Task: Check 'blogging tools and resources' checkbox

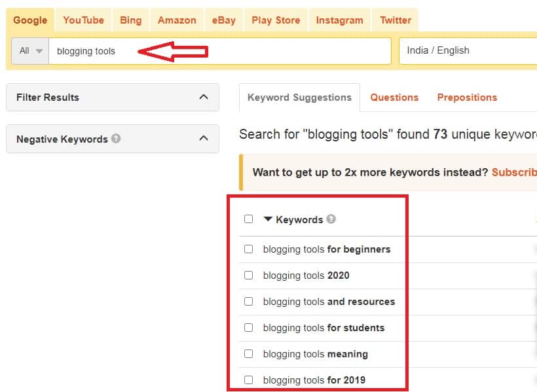Action: [249, 301]
